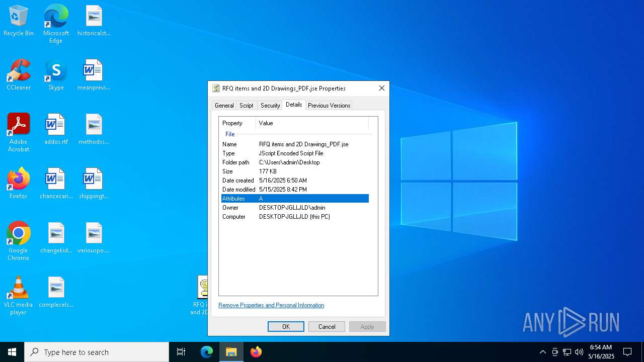Screen dimensions: 644x362
Task: Click the Apply button
Action: point(367,327)
